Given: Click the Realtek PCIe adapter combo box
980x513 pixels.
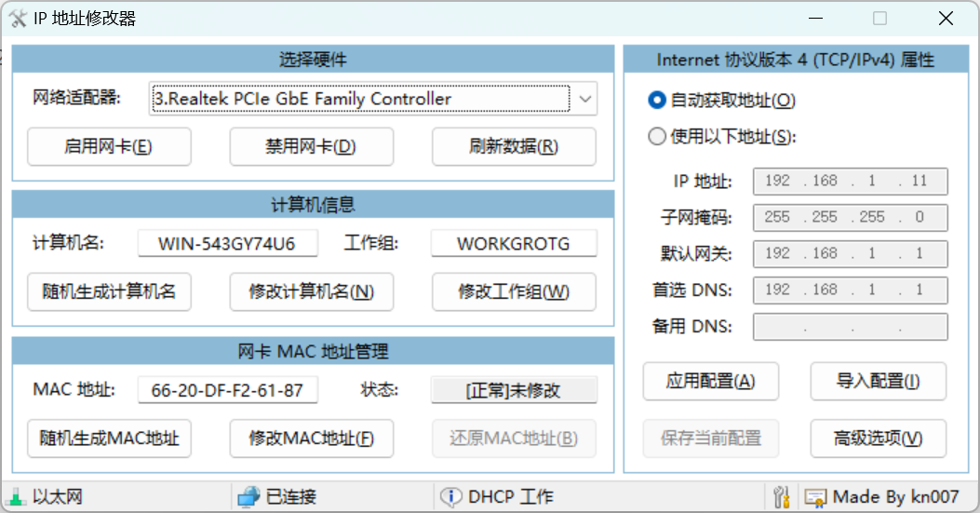Looking at the screenshot, I should point(359,99).
